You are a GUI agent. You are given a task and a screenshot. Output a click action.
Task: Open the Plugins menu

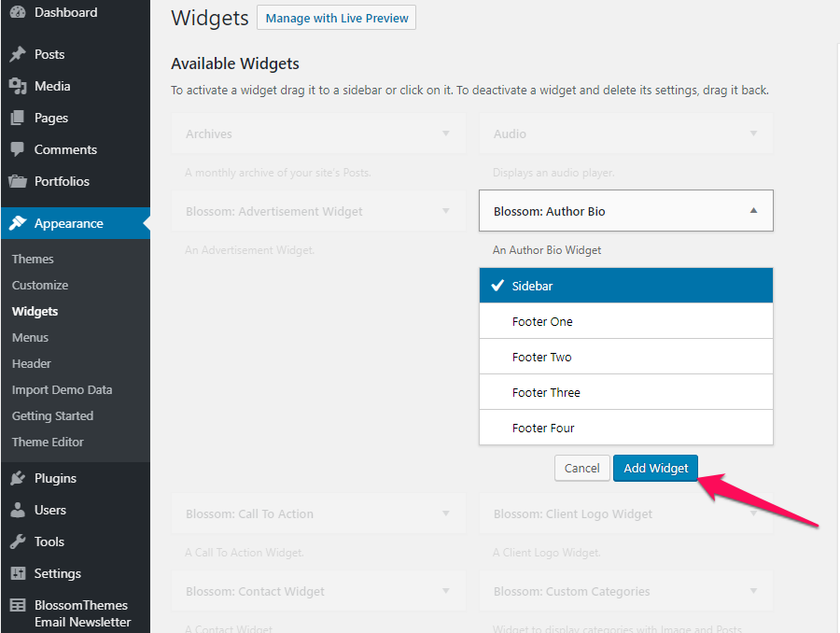point(56,478)
